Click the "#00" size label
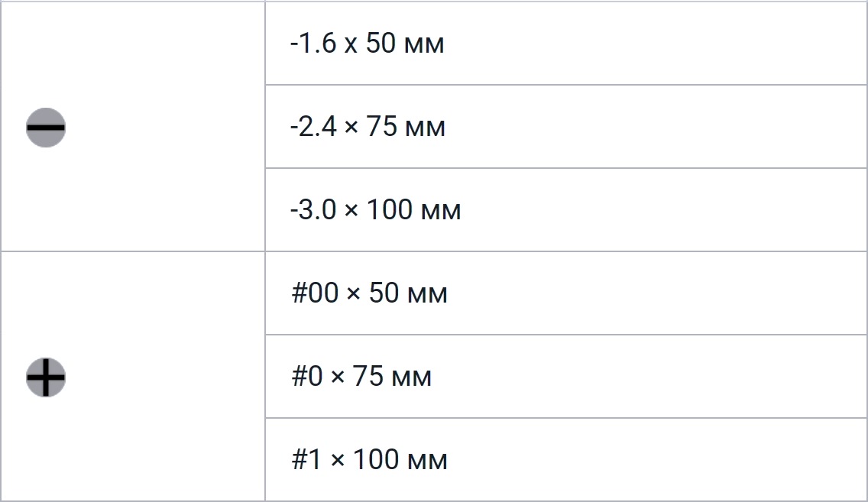This screenshot has width=868, height=502. [x=315, y=293]
